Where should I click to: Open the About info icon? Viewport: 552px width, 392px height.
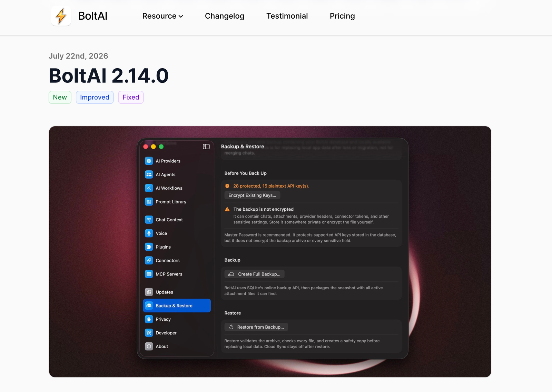point(149,346)
